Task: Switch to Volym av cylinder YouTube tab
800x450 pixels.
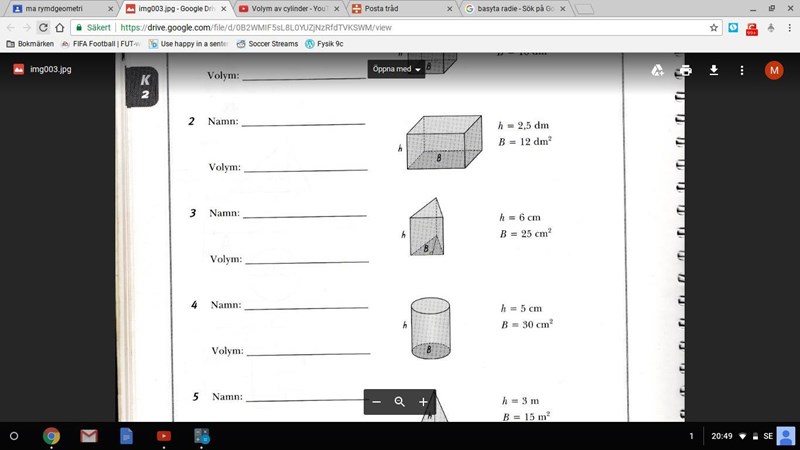Action: click(x=290, y=9)
